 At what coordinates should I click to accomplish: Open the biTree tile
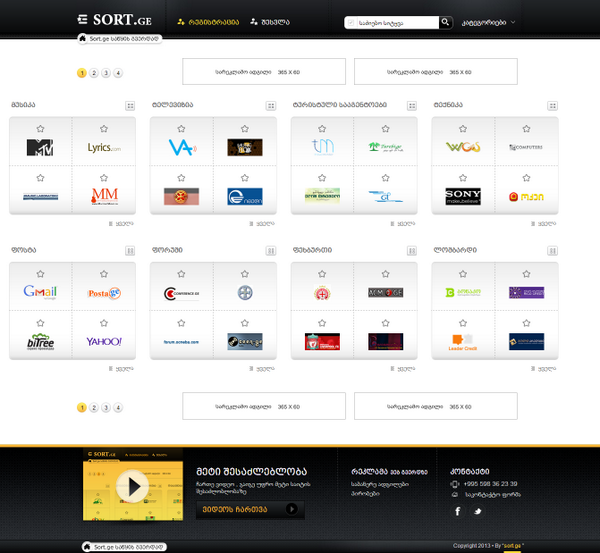40,341
